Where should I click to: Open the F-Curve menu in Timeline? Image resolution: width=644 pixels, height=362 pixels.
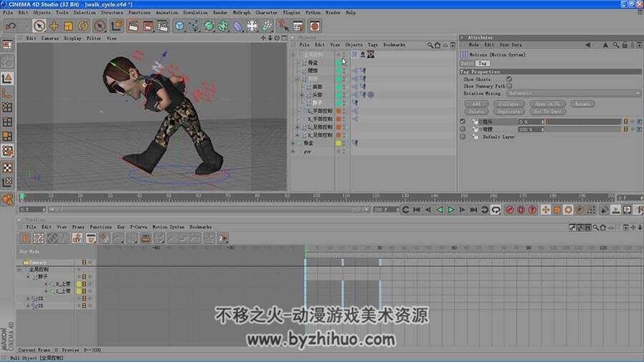click(138, 227)
